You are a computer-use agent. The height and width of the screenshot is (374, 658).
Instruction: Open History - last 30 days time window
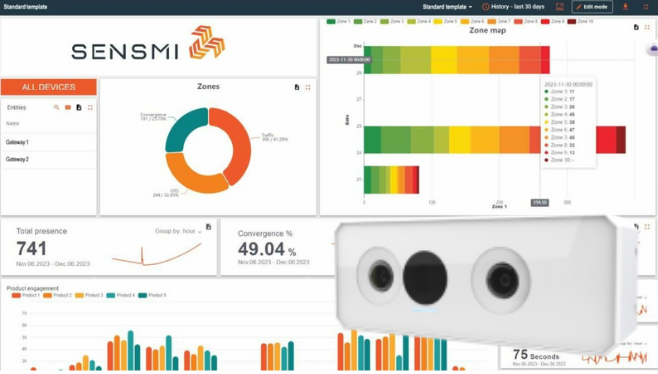[513, 7]
